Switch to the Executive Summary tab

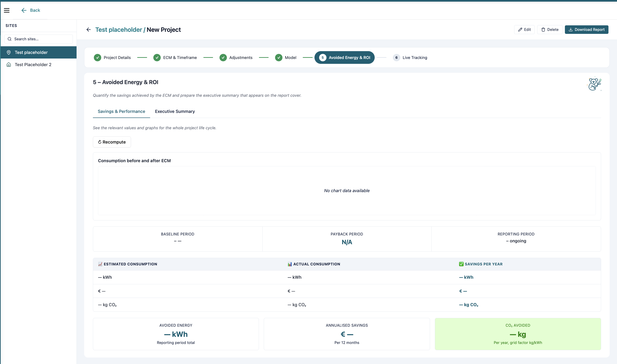click(x=175, y=111)
